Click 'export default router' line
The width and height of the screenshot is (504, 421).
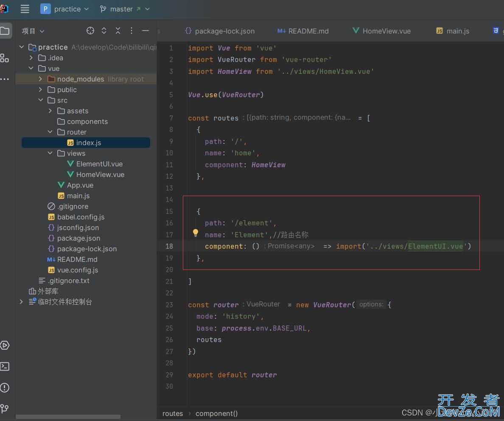click(x=232, y=375)
